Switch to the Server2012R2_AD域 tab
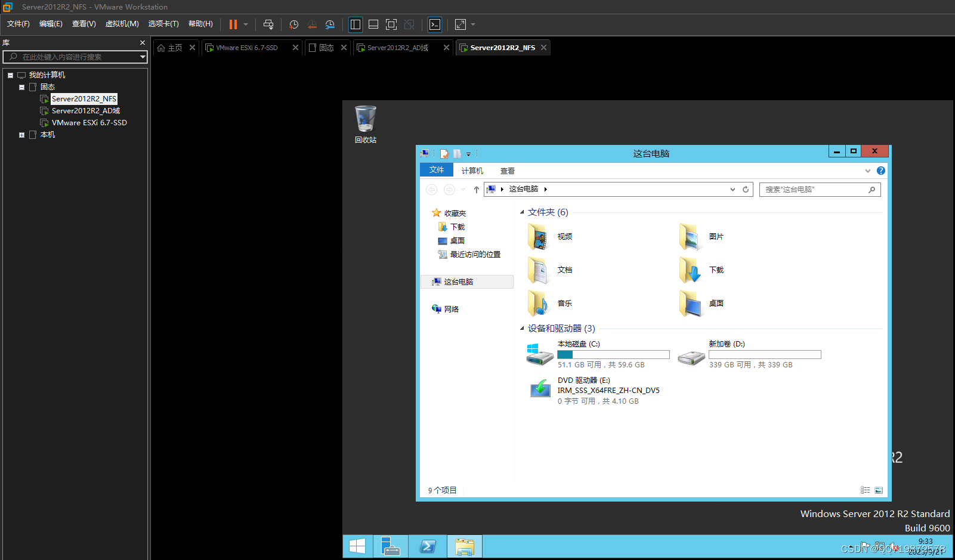The image size is (955, 560). click(x=398, y=48)
